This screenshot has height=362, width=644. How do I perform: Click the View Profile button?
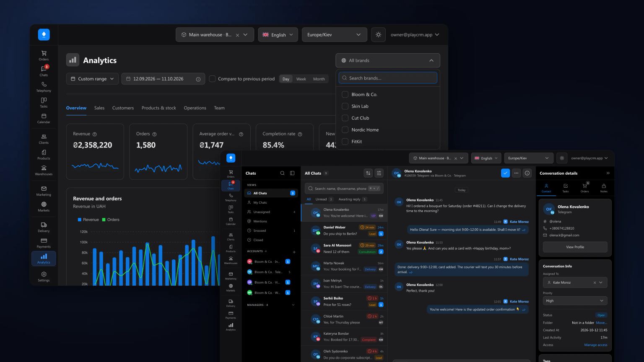pyautogui.click(x=575, y=247)
